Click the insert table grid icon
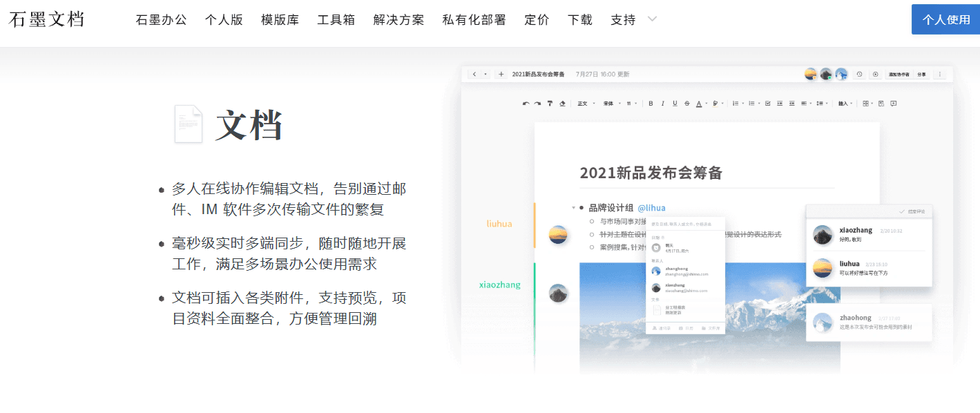The width and height of the screenshot is (980, 413). click(866, 104)
